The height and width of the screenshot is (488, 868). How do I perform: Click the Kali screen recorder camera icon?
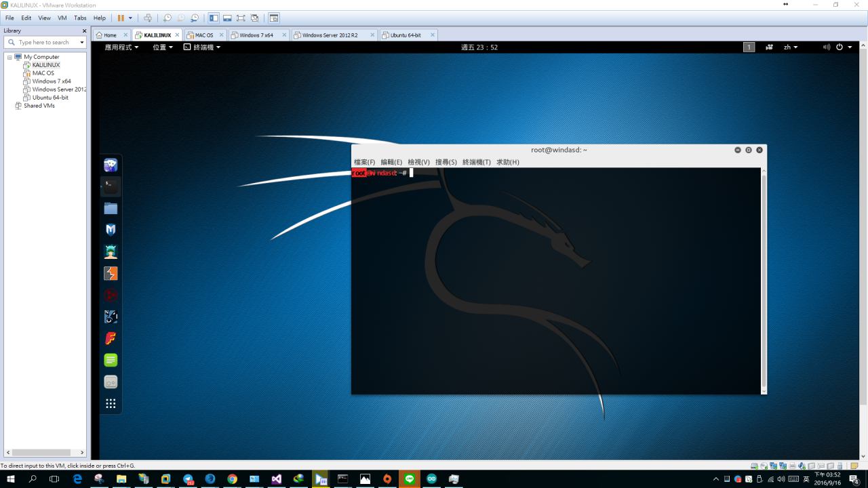tap(770, 47)
